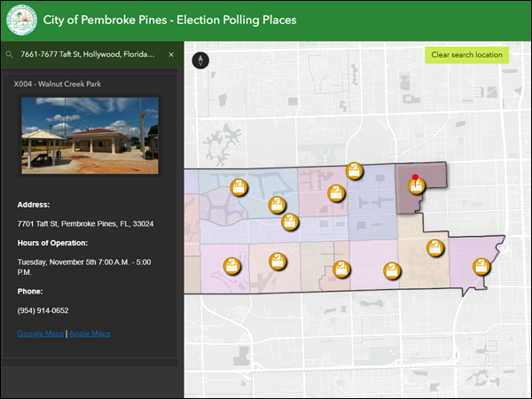Clear the search text with the X
This screenshot has width=532, height=399.
(171, 54)
